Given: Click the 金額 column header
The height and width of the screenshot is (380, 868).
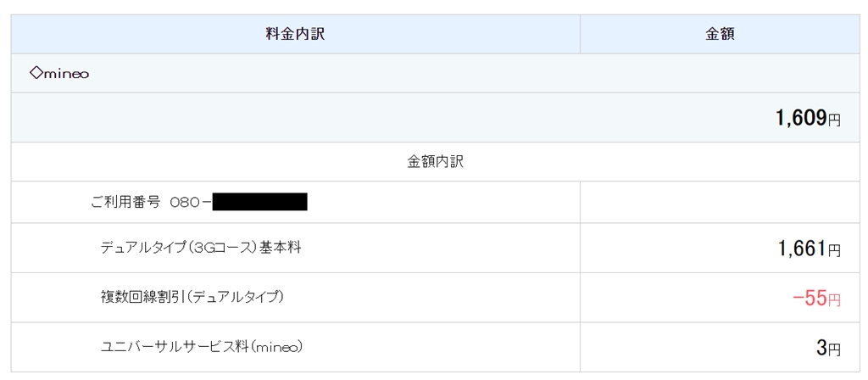Looking at the screenshot, I should pyautogui.click(x=720, y=35).
